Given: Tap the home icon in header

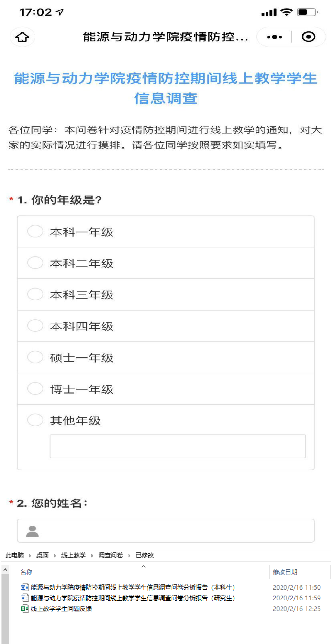Looking at the screenshot, I should click(x=22, y=37).
